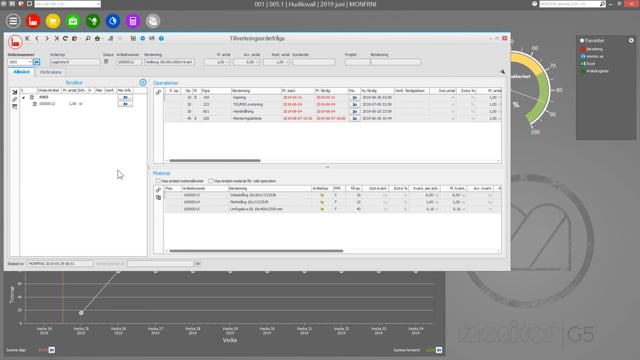Viewport: 640px width, 360px height.
Task: Toggle 'Visa endast materialbrister' checkbox
Action: coord(158,181)
